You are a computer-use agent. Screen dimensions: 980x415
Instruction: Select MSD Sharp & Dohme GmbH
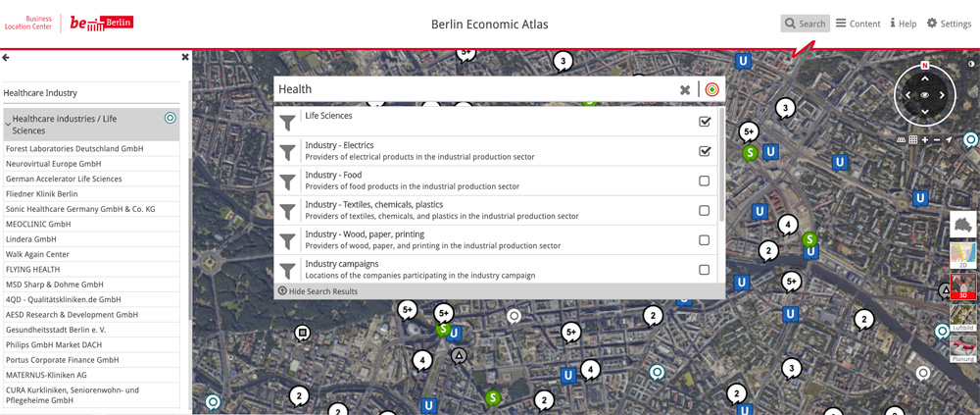(91, 285)
